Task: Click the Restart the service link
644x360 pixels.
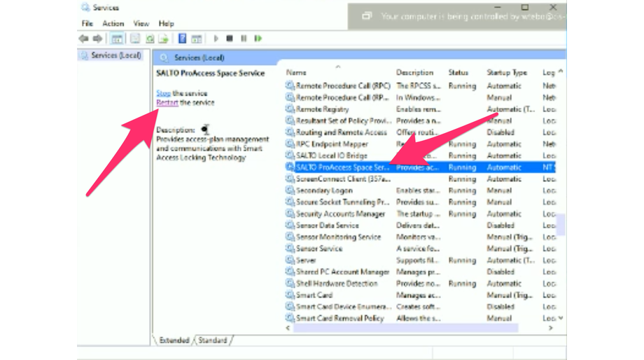Action: coord(167,102)
